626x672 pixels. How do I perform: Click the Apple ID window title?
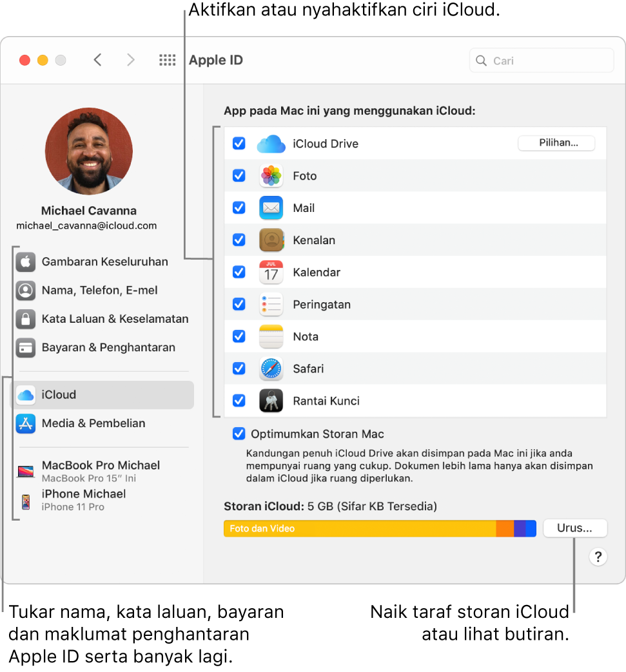216,60
